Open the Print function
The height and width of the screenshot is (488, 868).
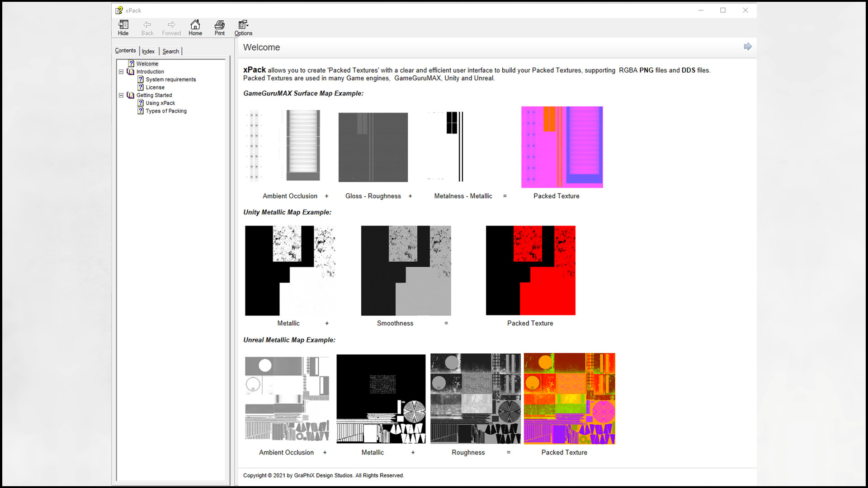point(219,27)
